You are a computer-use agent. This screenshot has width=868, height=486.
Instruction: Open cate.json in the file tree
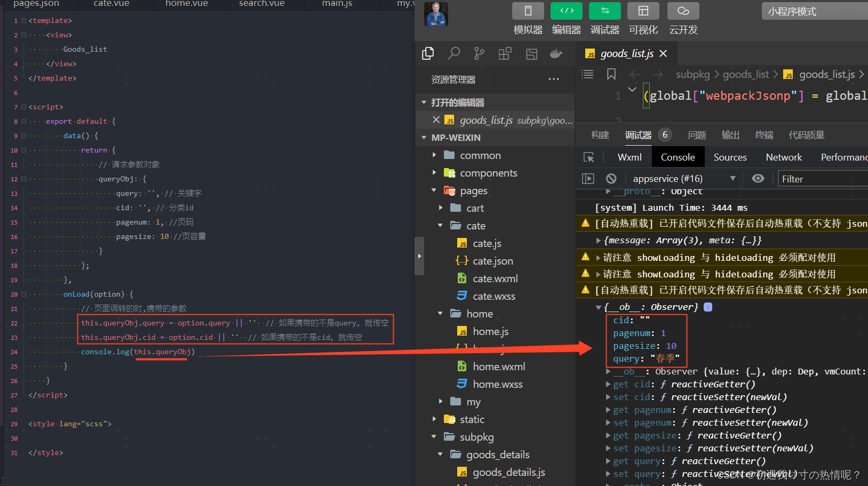click(492, 261)
